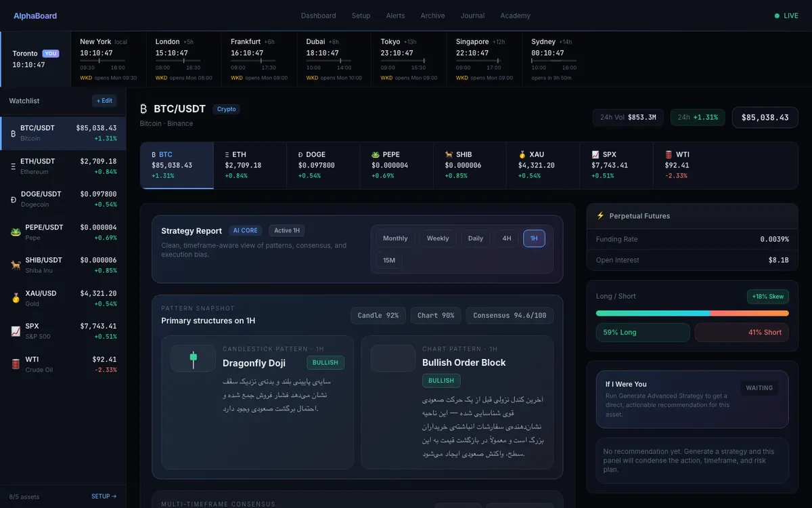The image size is (812, 508).
Task: Open the Dashboard nav item
Action: click(319, 16)
